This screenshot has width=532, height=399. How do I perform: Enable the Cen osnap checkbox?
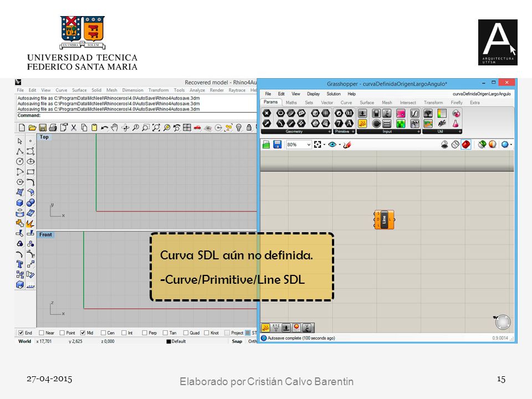pyautogui.click(x=104, y=333)
